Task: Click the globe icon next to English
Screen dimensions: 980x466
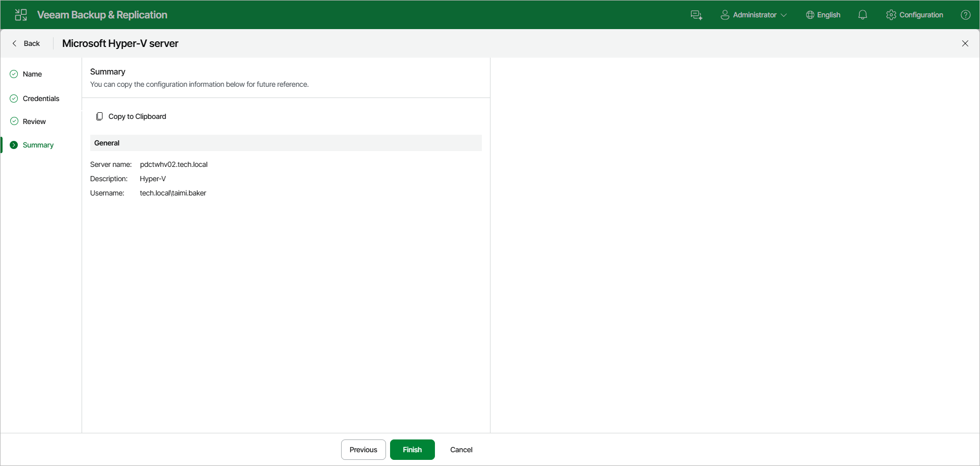Action: point(809,15)
